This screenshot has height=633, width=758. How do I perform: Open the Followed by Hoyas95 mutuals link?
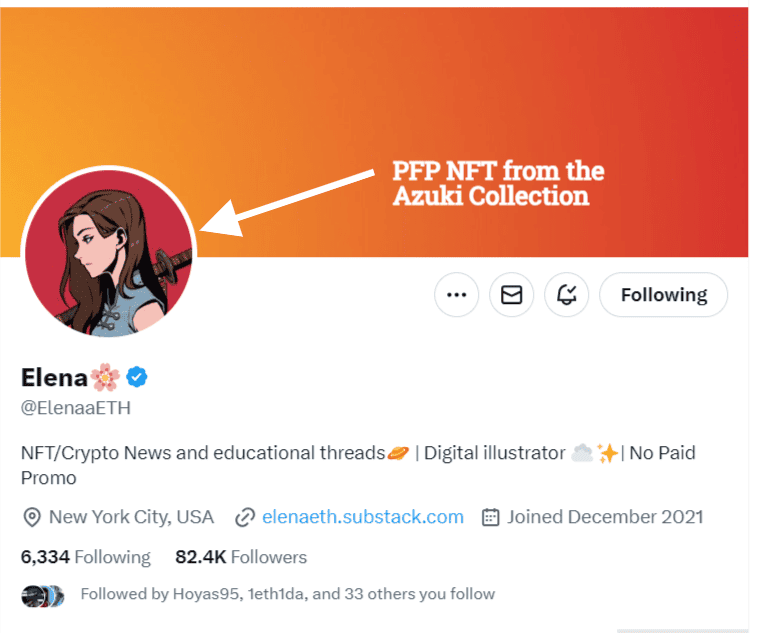pyautogui.click(x=288, y=594)
